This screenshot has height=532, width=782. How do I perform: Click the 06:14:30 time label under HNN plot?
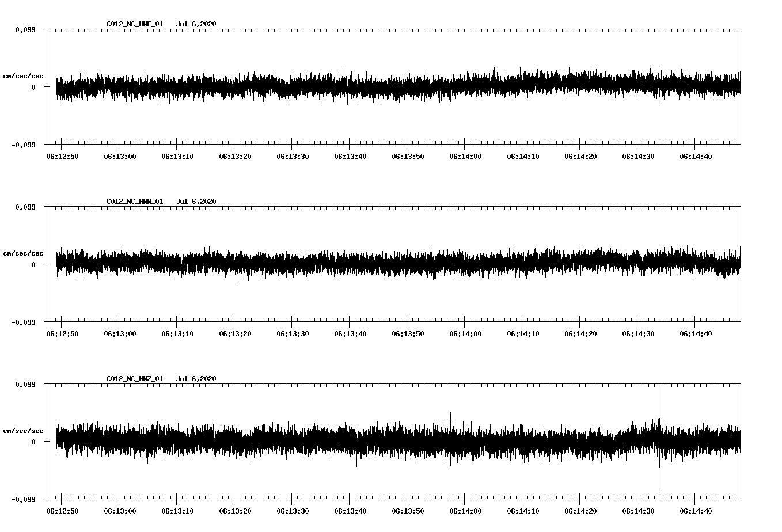click(x=638, y=334)
